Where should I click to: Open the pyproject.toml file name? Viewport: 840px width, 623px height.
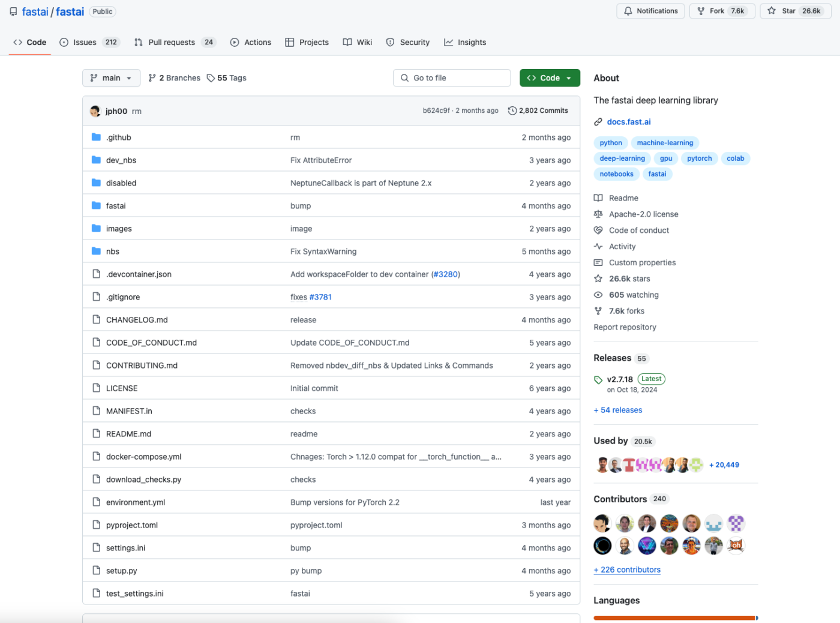[x=132, y=525]
